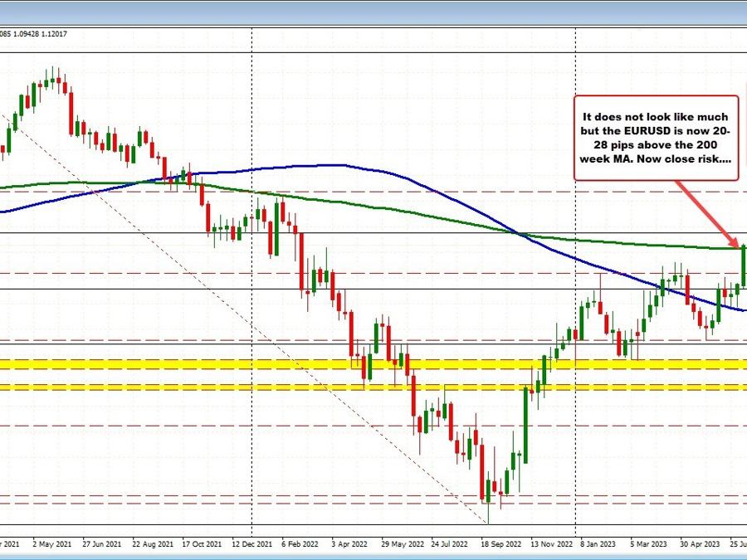747x560 pixels.
Task: Select the '17 Oct 2021' axis date
Action: pos(202,543)
